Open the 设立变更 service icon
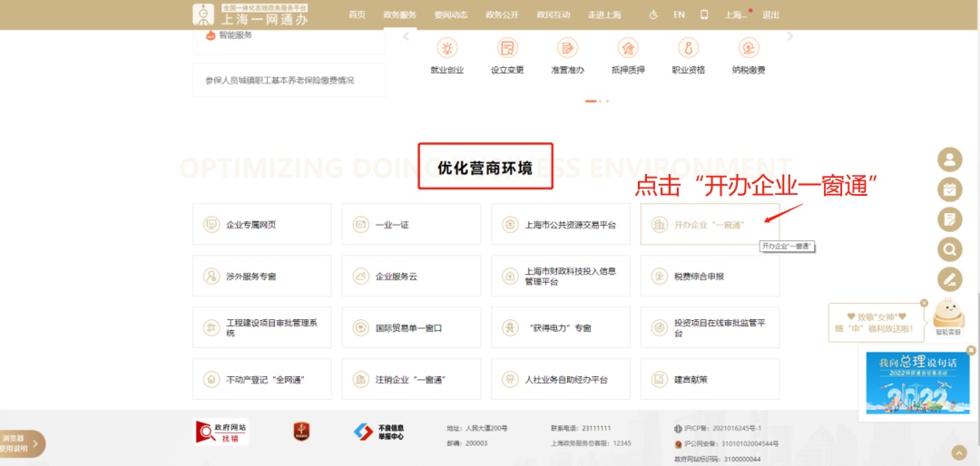The height and width of the screenshot is (466, 980). [x=507, y=48]
